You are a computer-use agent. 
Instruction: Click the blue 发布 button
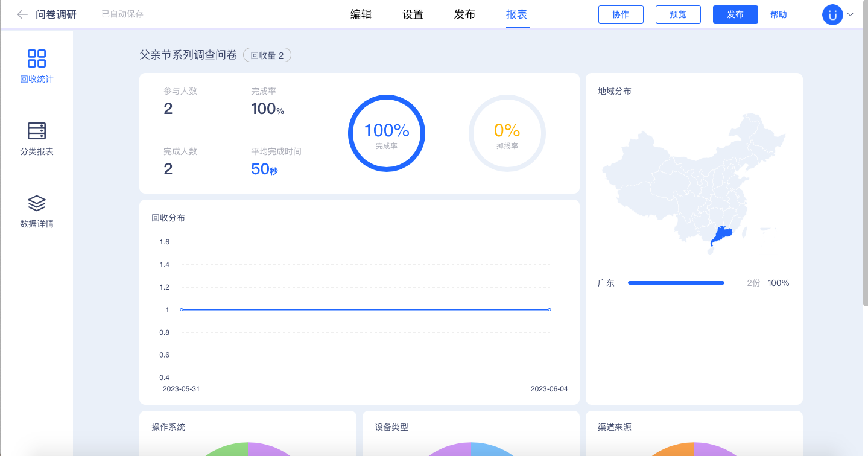click(x=735, y=14)
